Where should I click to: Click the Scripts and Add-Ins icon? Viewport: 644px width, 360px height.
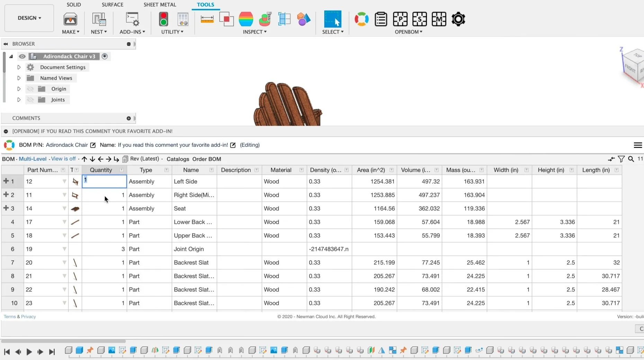(x=132, y=19)
